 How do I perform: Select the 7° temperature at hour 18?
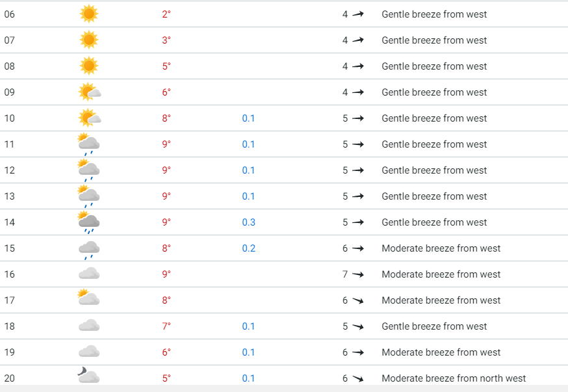[x=166, y=326]
